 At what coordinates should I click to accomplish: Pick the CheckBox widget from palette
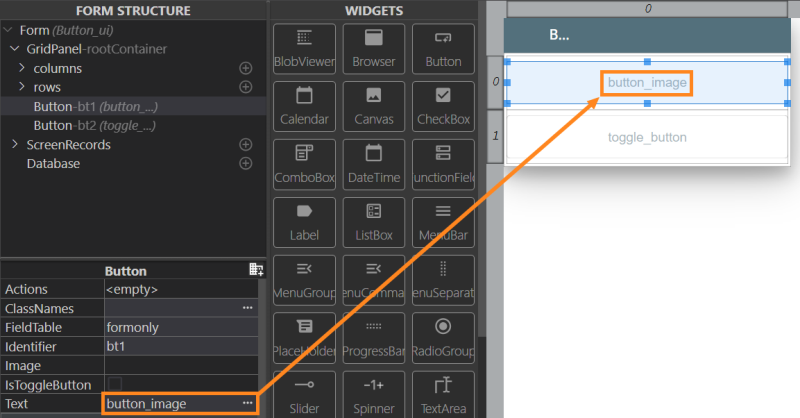(x=443, y=107)
